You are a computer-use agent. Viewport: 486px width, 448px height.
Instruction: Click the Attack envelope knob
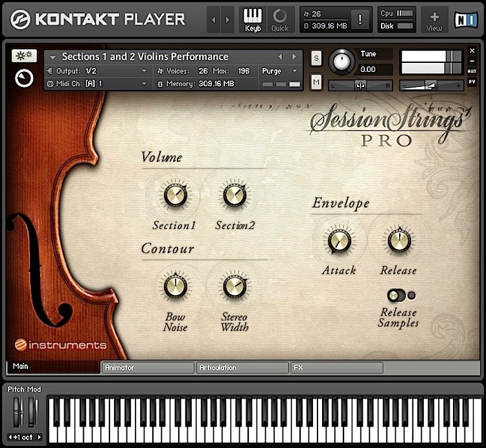point(339,241)
